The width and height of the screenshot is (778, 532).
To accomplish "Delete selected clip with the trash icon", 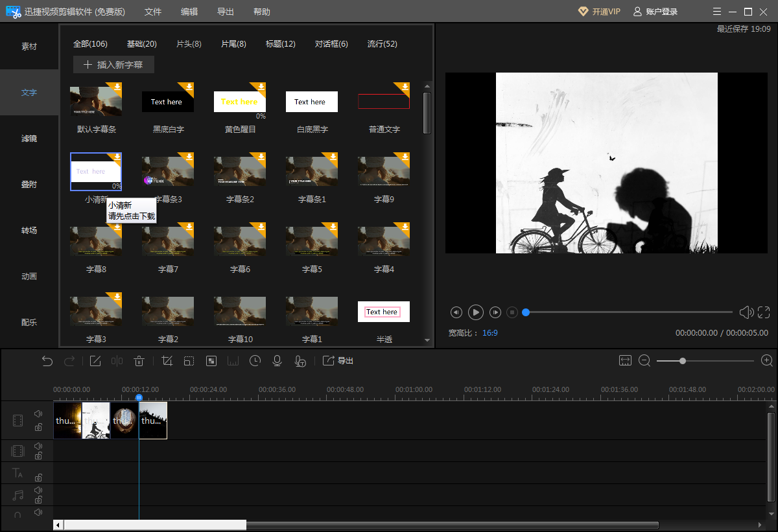I will pos(139,361).
